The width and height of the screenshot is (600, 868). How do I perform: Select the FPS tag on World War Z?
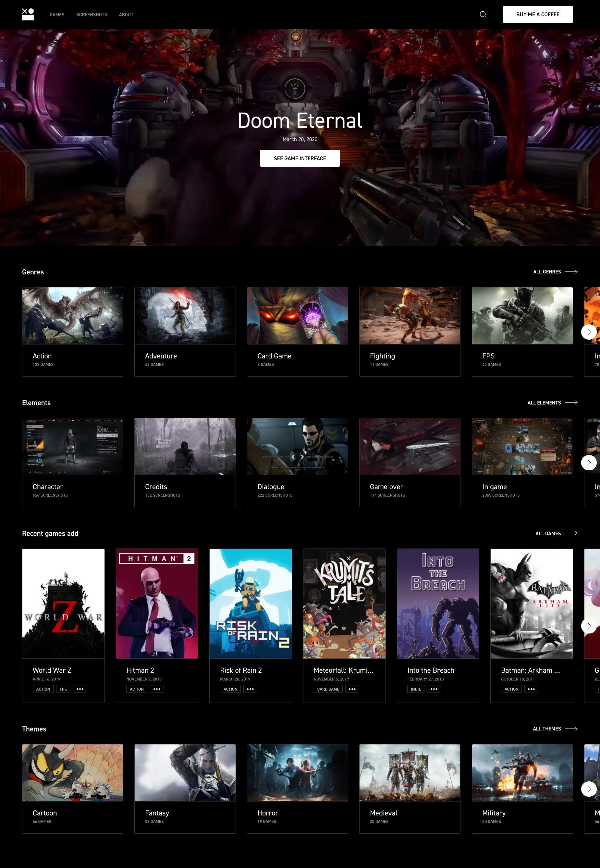(x=63, y=689)
